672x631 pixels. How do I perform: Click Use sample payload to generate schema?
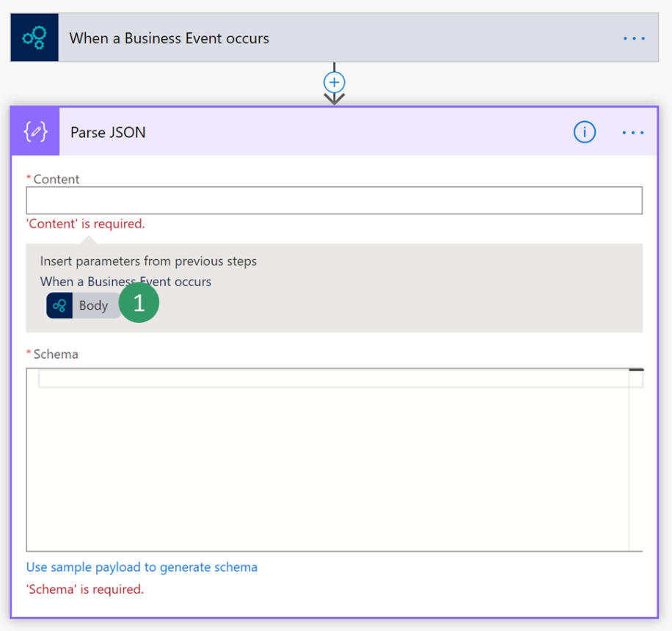pos(142,567)
